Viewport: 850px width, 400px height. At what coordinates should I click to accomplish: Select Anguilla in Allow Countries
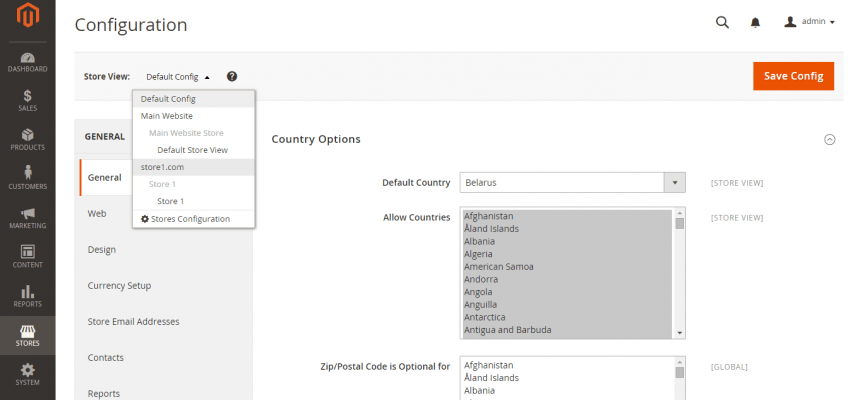click(x=567, y=305)
